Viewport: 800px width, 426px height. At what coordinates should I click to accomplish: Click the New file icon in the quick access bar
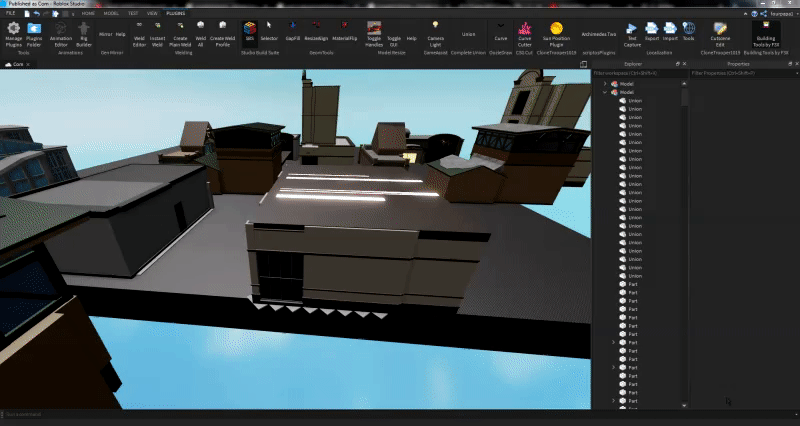tap(28, 14)
